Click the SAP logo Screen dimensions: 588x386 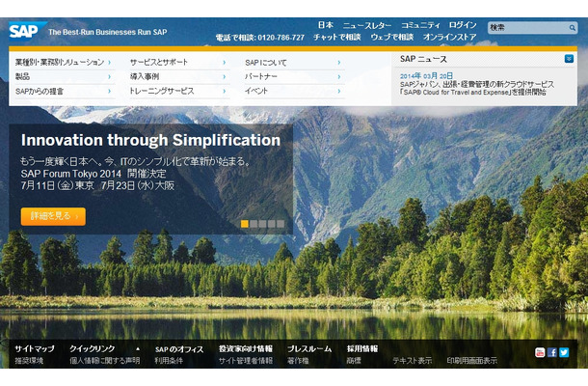(27, 31)
